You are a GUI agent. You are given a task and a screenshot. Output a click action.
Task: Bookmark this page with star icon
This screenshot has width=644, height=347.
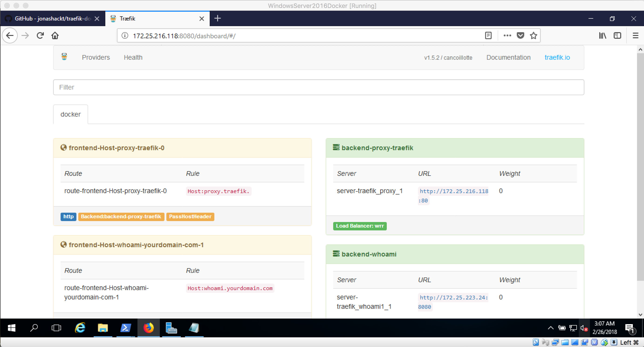click(x=533, y=36)
